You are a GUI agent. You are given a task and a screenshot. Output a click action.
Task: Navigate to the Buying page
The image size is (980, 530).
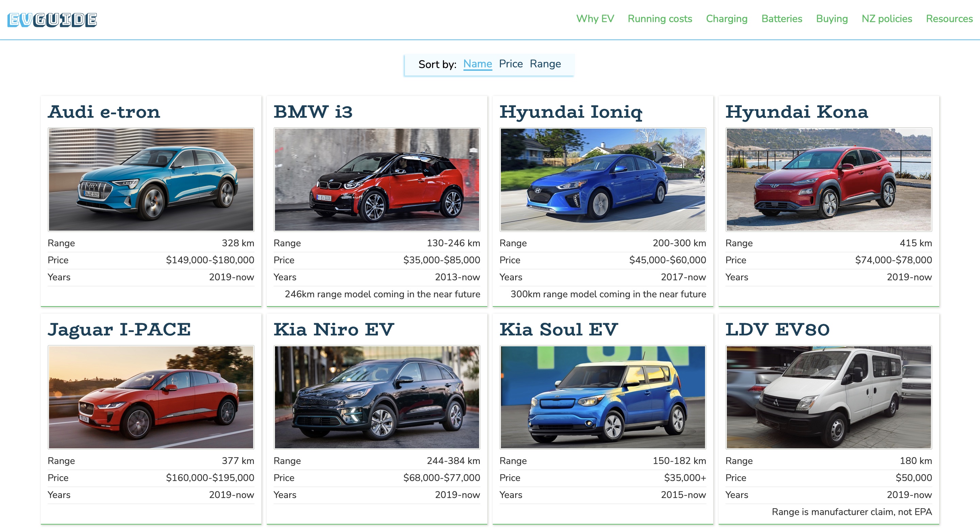coord(832,19)
